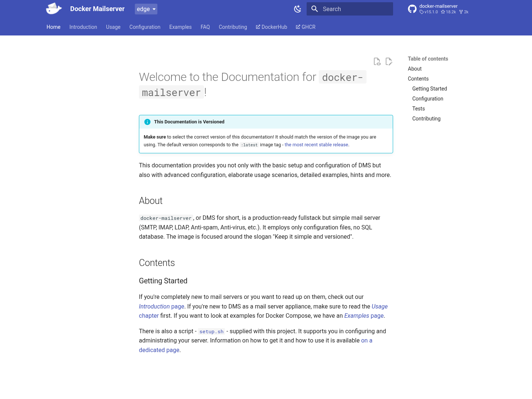The height and width of the screenshot is (399, 532).
Task: Click the About section heading
Action: [151, 201]
